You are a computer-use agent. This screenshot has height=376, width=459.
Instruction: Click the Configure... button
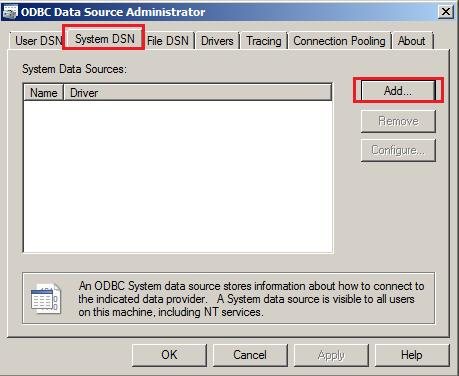[x=398, y=150]
